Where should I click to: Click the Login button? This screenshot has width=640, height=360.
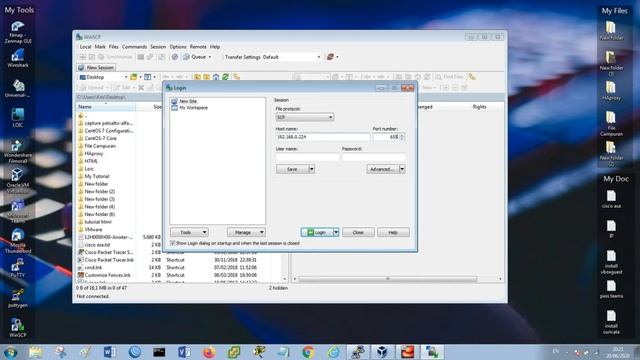click(317, 232)
